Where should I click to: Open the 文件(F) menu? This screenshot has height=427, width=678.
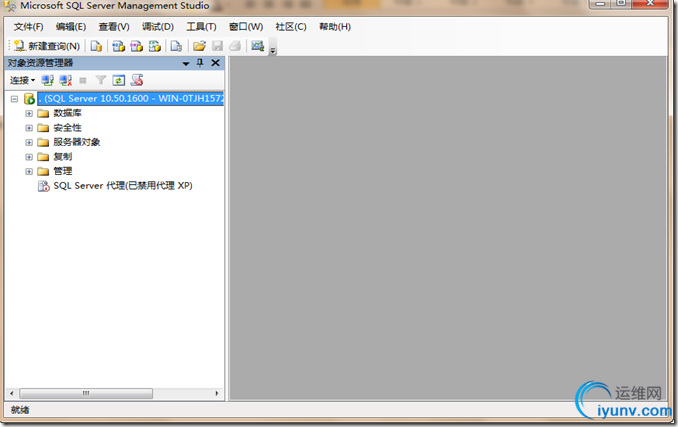(x=29, y=27)
